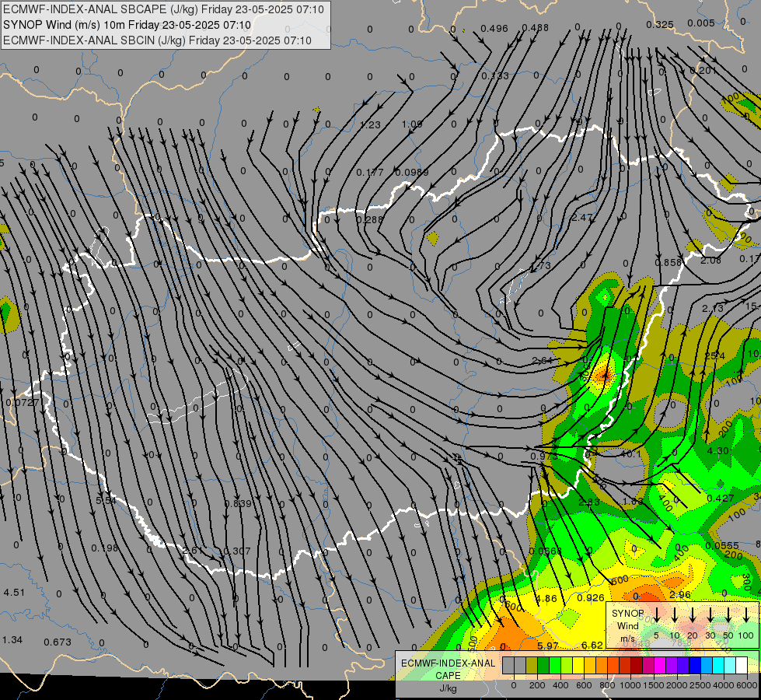Click the 'J/kg' unit label in legend
This screenshot has width=761, height=700.
pyautogui.click(x=448, y=688)
